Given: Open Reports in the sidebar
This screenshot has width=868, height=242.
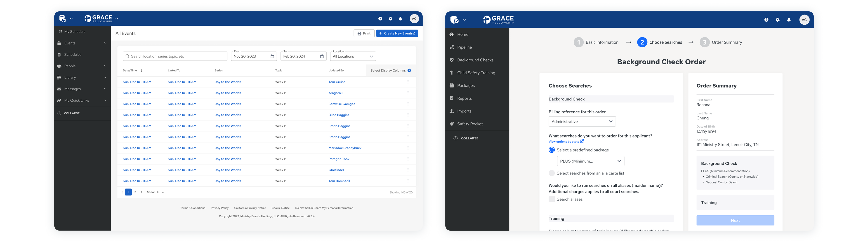Looking at the screenshot, I should click(464, 99).
